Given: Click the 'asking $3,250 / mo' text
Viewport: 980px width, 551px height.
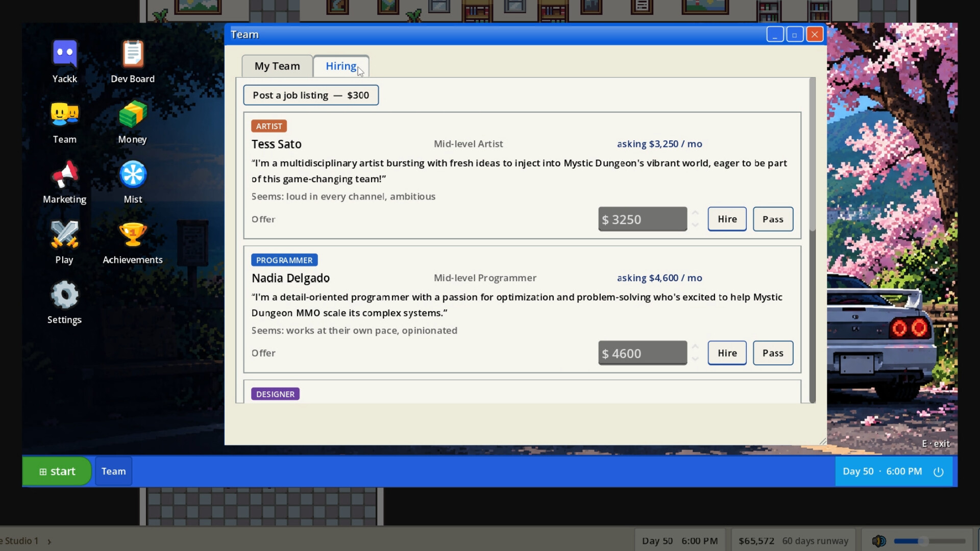Looking at the screenshot, I should 659,144.
